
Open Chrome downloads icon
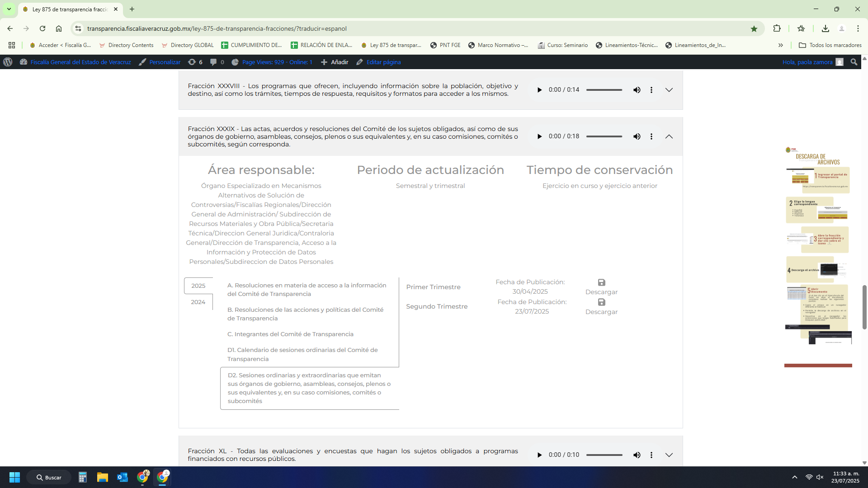coord(825,28)
